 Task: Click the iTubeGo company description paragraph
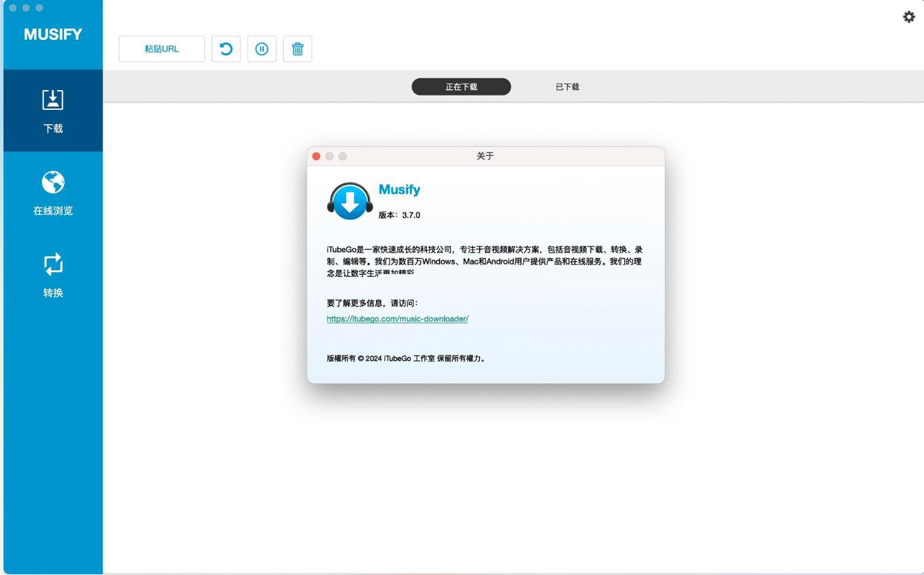click(485, 261)
